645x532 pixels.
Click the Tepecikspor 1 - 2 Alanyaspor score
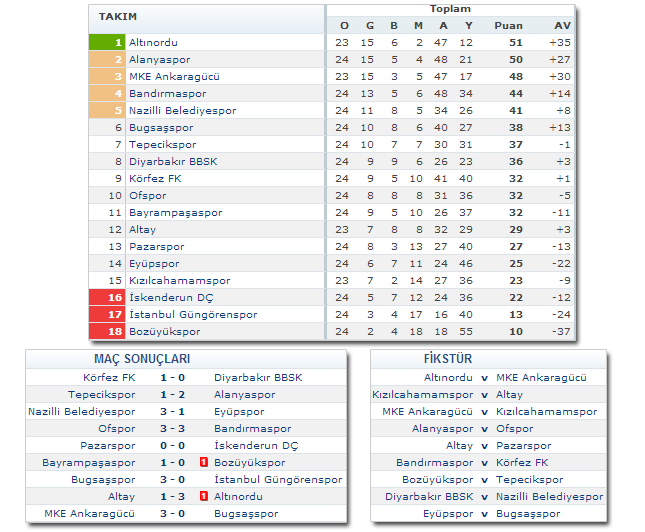(174, 394)
